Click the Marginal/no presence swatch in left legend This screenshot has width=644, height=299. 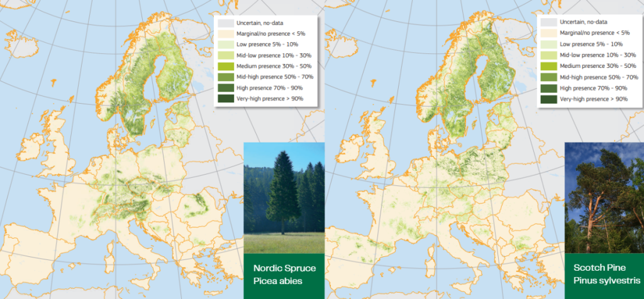point(226,33)
